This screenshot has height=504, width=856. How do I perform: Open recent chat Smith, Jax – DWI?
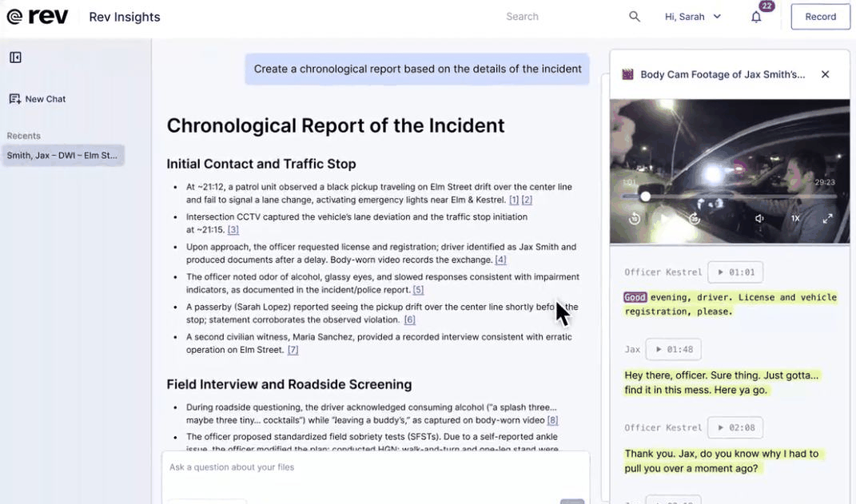click(63, 156)
